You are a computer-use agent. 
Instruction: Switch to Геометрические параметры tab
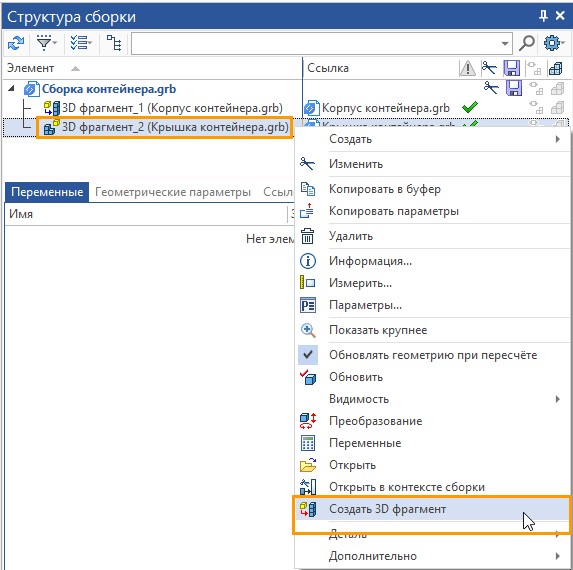[173, 192]
